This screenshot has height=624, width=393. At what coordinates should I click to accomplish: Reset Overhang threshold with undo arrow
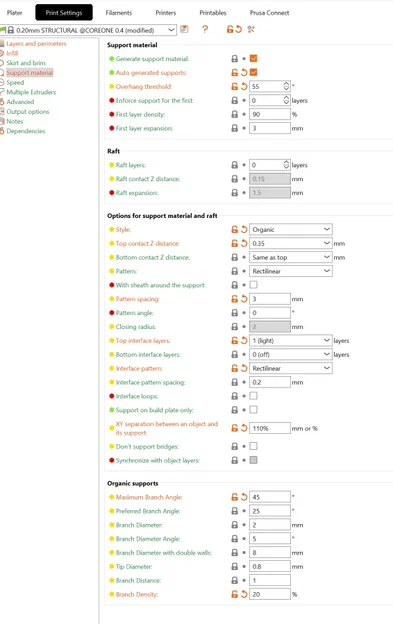[x=244, y=86]
